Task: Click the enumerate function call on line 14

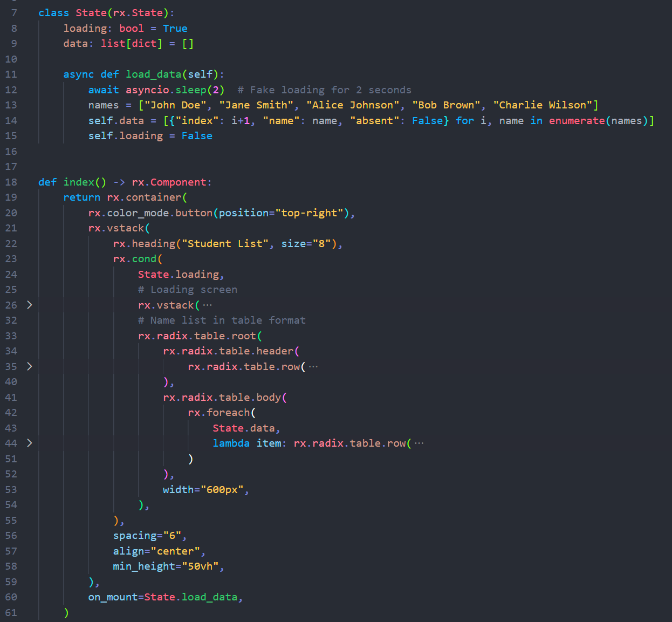Action: [x=577, y=120]
